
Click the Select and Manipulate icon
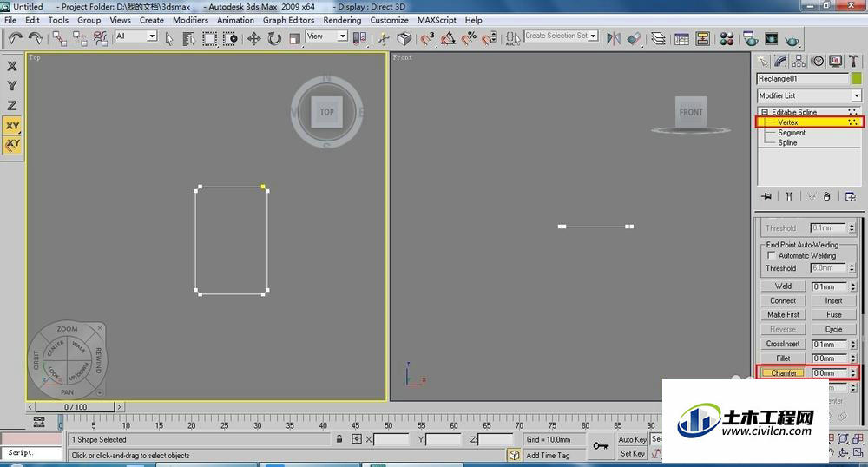[x=384, y=39]
